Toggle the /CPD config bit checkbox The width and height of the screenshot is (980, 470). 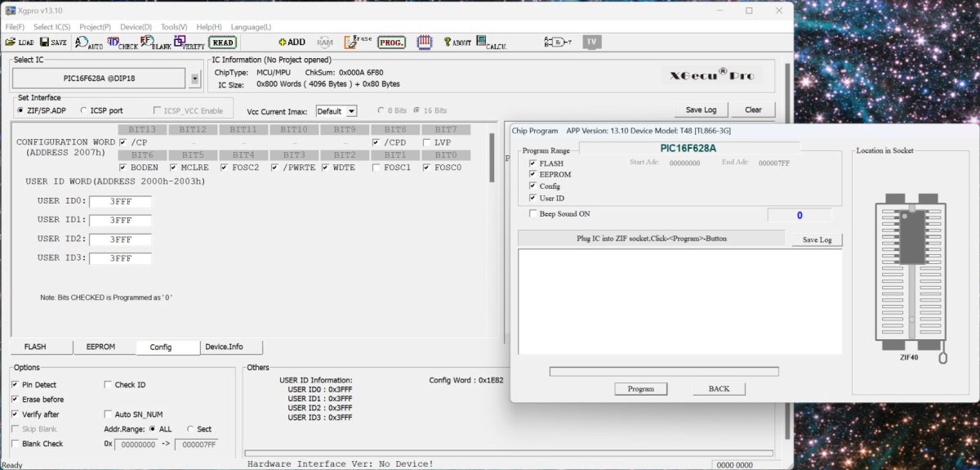point(376,142)
